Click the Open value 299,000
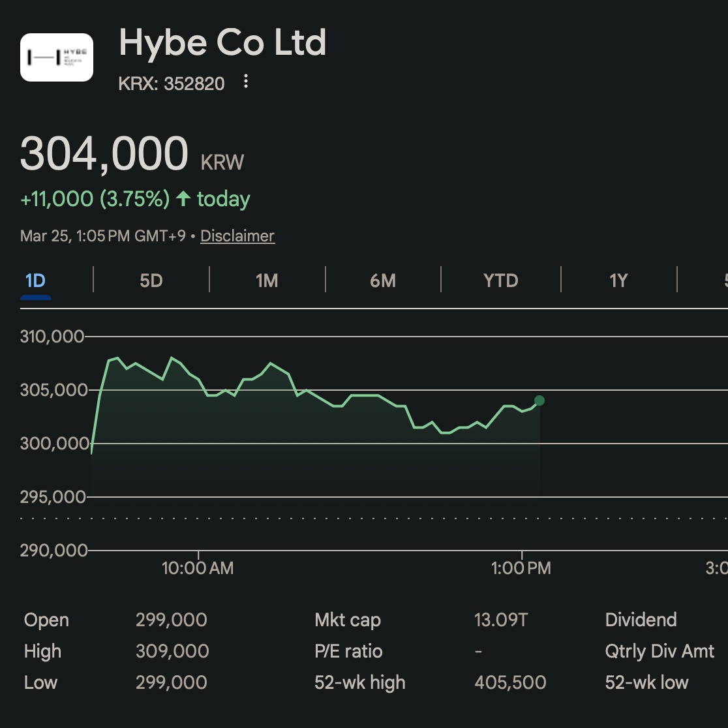Viewport: 728px width, 728px height. pos(172,620)
